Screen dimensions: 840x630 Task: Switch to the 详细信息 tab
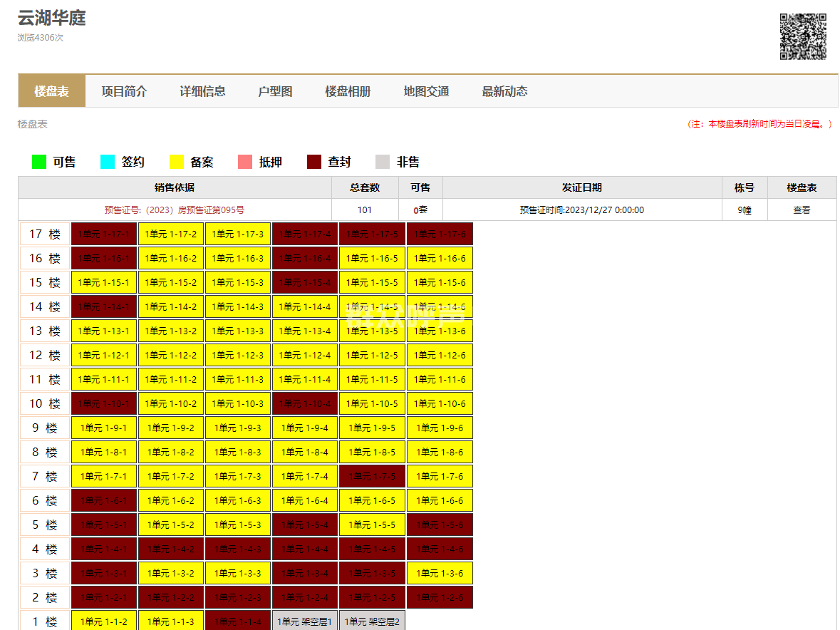click(202, 91)
